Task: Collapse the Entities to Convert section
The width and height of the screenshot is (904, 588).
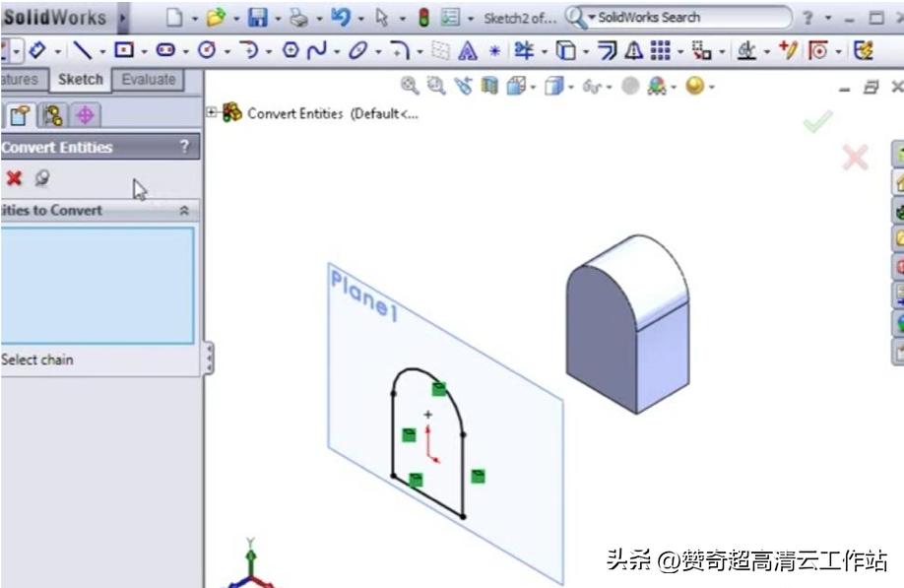Action: (x=184, y=211)
